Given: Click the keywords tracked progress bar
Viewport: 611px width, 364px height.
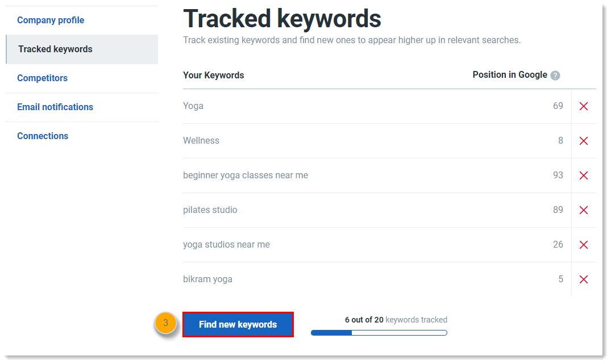Looking at the screenshot, I should (x=379, y=332).
